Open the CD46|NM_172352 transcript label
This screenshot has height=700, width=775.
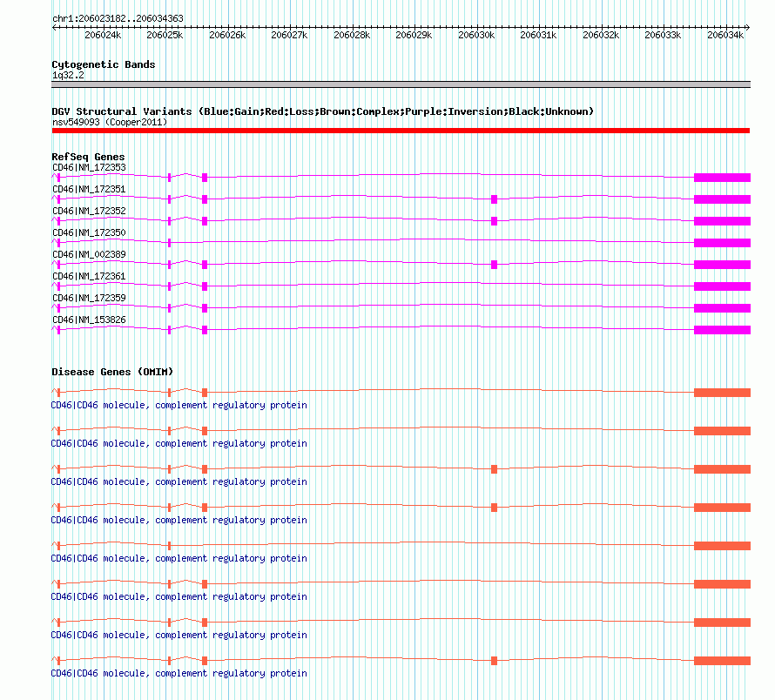(89, 211)
